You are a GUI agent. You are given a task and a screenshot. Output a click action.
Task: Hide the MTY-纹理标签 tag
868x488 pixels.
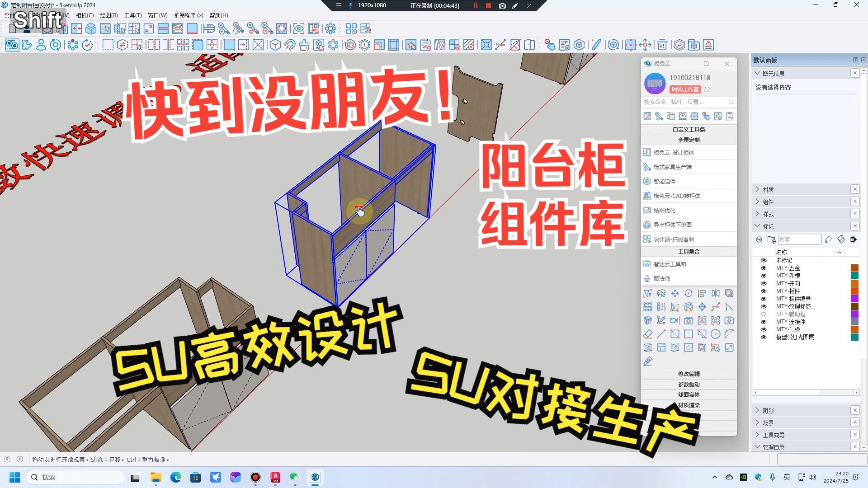pyautogui.click(x=764, y=306)
